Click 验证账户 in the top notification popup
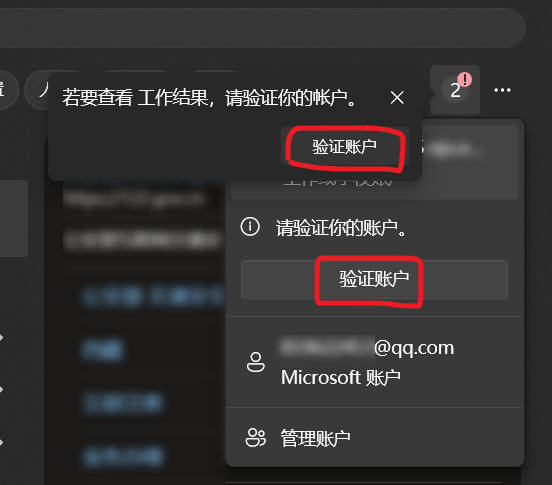Image resolution: width=552 pixels, height=485 pixels. point(345,147)
